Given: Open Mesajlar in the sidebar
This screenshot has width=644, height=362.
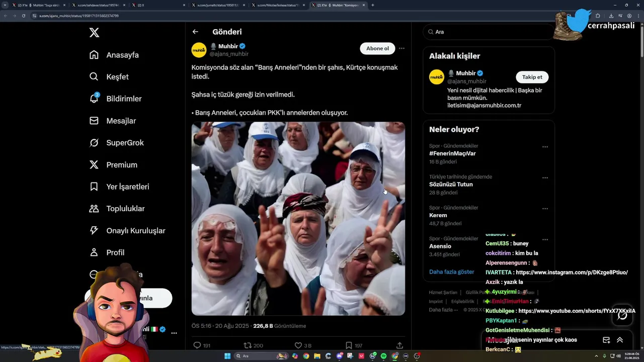Looking at the screenshot, I should click(x=113, y=121).
